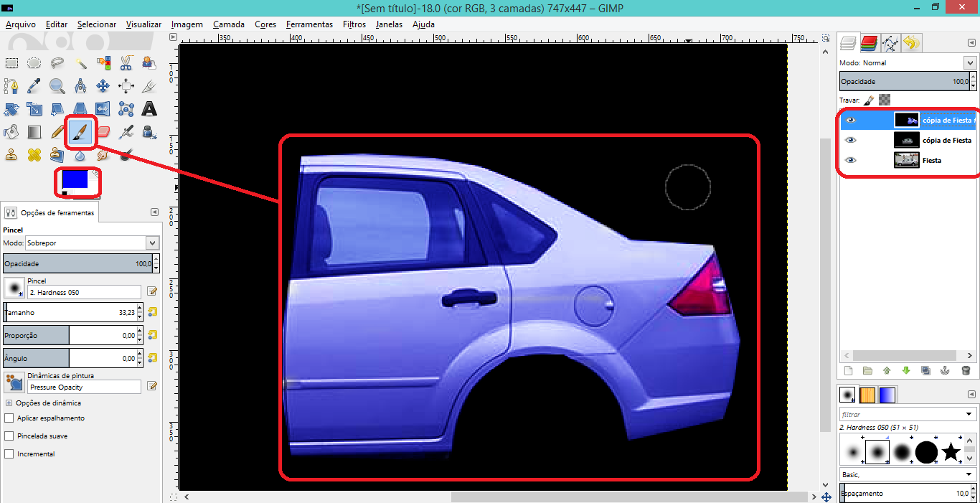The width and height of the screenshot is (980, 503).
Task: Hide the bottom Fiesta layer via eye icon
Action: tap(851, 160)
